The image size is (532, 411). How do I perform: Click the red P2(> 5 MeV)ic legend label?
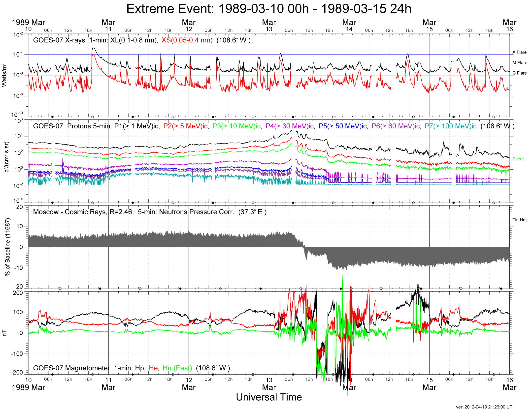185,126
